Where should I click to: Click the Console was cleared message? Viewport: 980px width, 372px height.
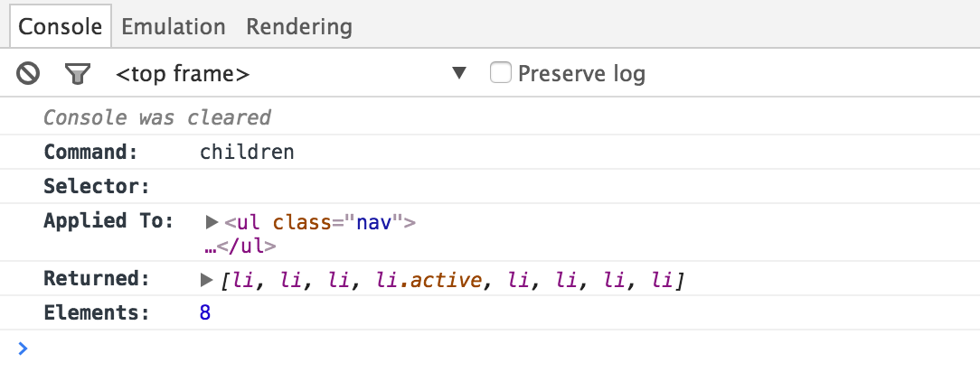click(x=157, y=117)
